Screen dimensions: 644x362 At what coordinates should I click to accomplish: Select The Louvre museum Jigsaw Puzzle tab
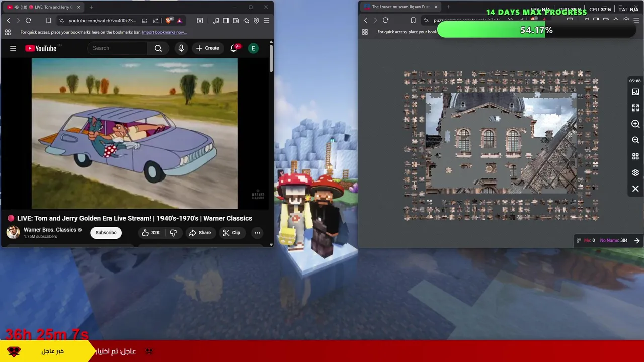[x=400, y=7]
